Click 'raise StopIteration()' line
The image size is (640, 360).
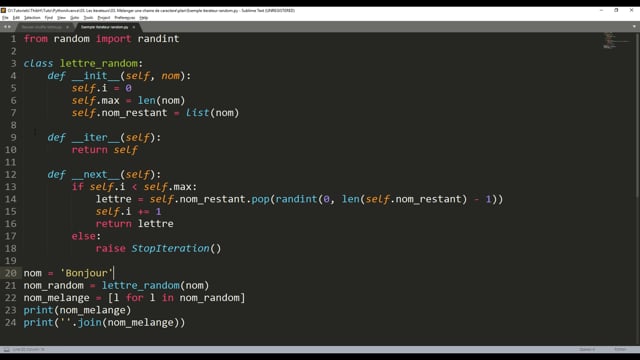158,249
